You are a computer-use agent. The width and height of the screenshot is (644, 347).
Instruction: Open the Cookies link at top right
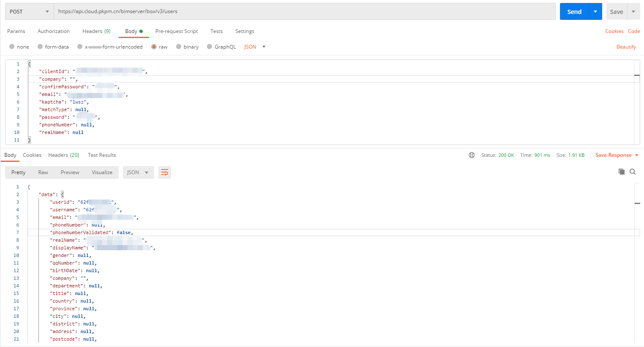point(614,31)
